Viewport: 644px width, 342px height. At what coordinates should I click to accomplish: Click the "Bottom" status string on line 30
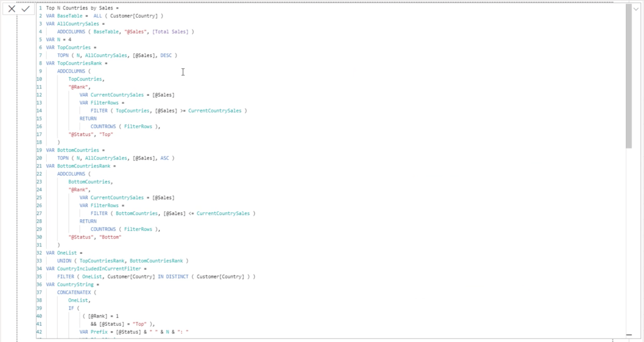(x=110, y=237)
